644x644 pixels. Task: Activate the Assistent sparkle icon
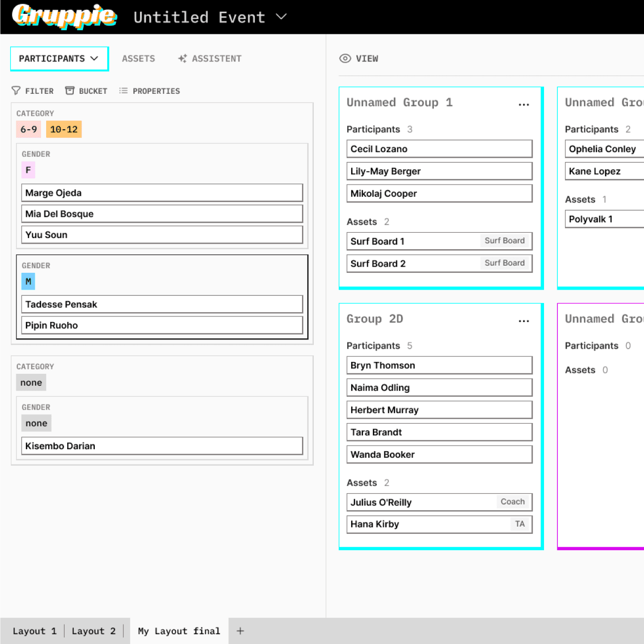coord(182,58)
